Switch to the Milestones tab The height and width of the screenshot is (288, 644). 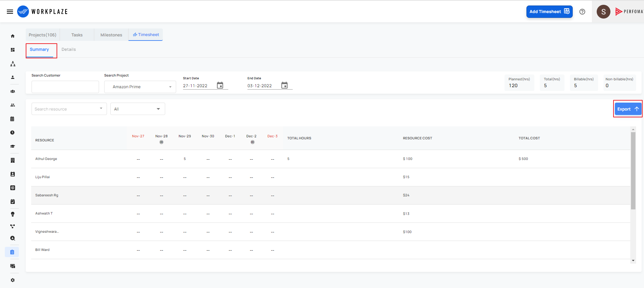tap(111, 35)
